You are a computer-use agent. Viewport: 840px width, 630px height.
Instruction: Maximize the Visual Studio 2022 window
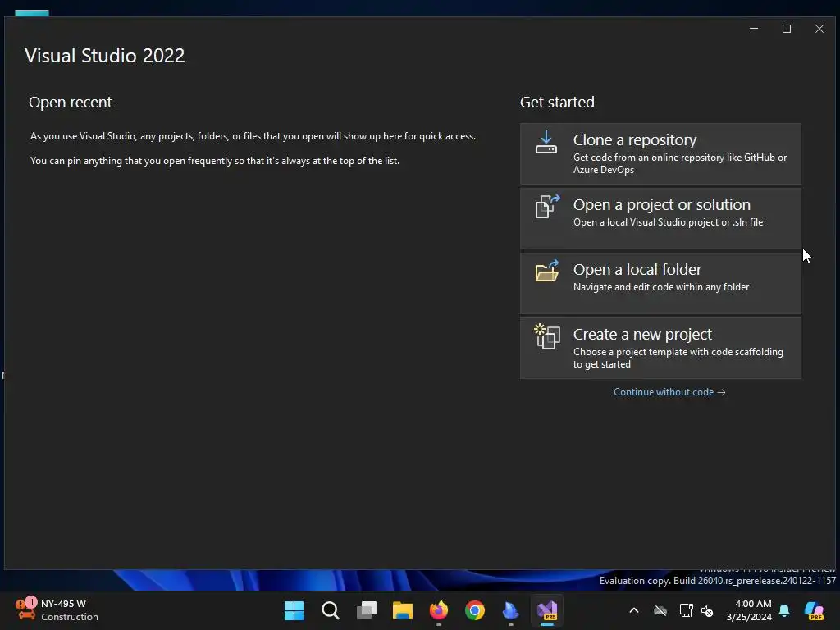point(787,29)
